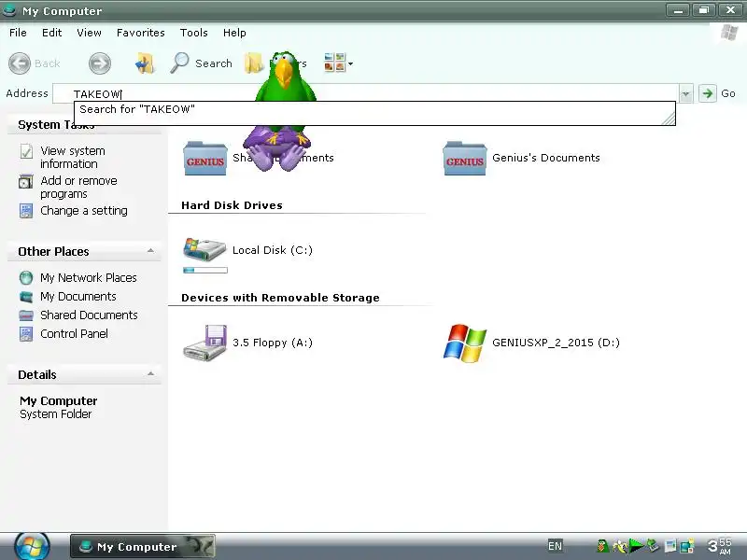Toggle the Folders pane toolbar button
The image size is (747, 560).
point(253,63)
